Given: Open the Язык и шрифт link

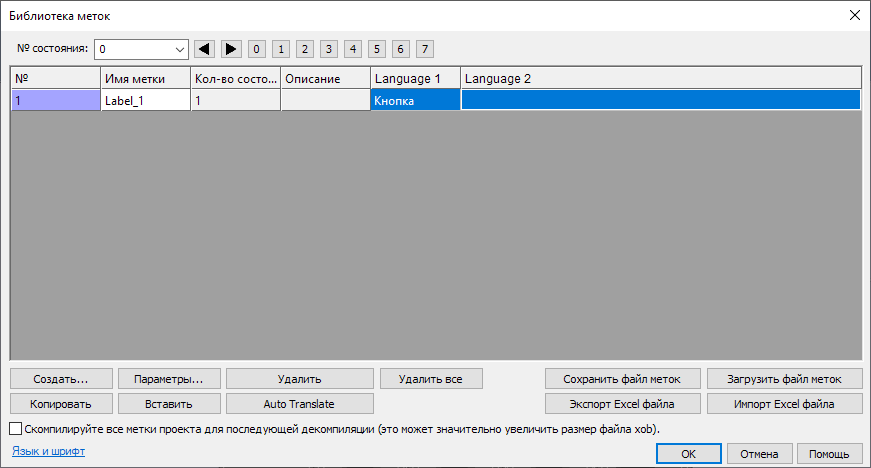Looking at the screenshot, I should tap(47, 451).
